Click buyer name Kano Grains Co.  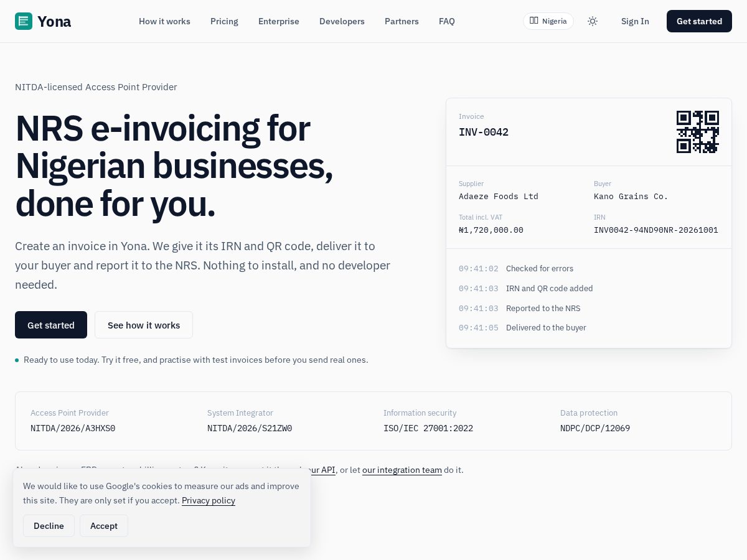tap(631, 196)
